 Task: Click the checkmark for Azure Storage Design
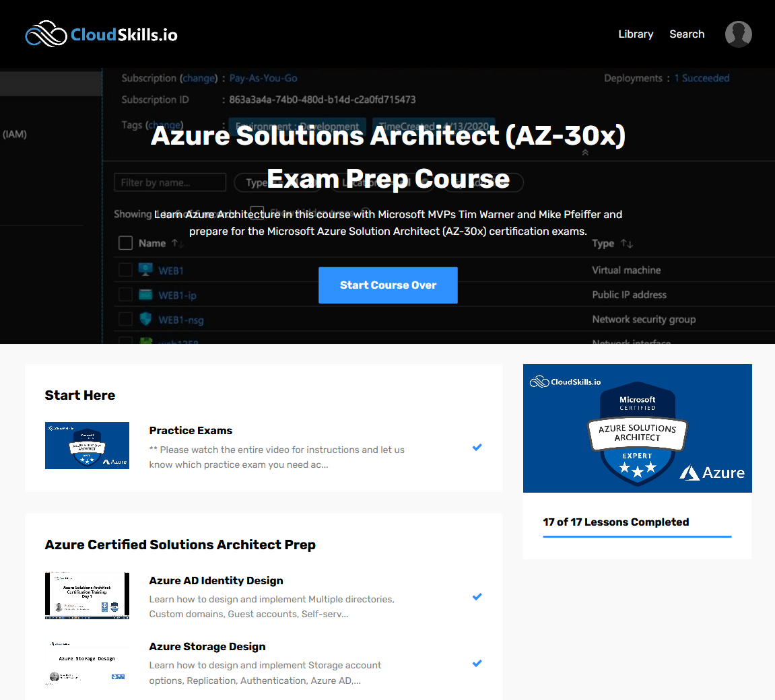pyautogui.click(x=477, y=664)
